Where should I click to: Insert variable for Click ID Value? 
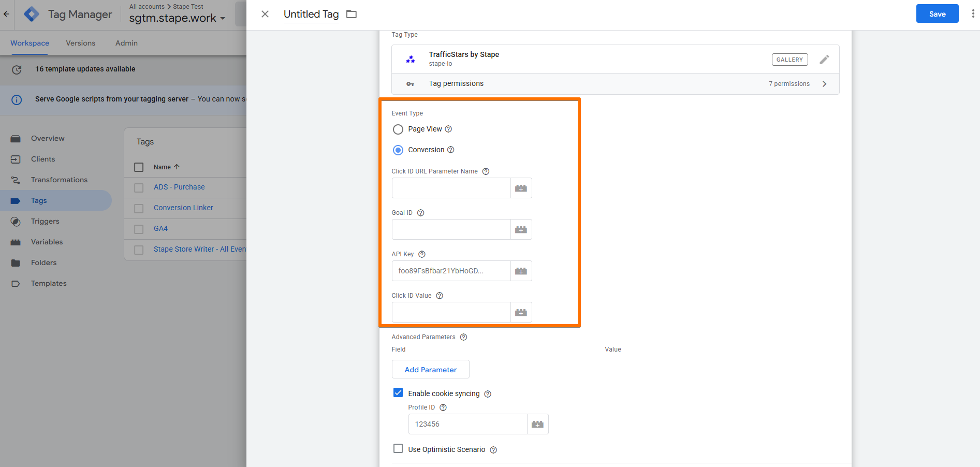point(521,312)
